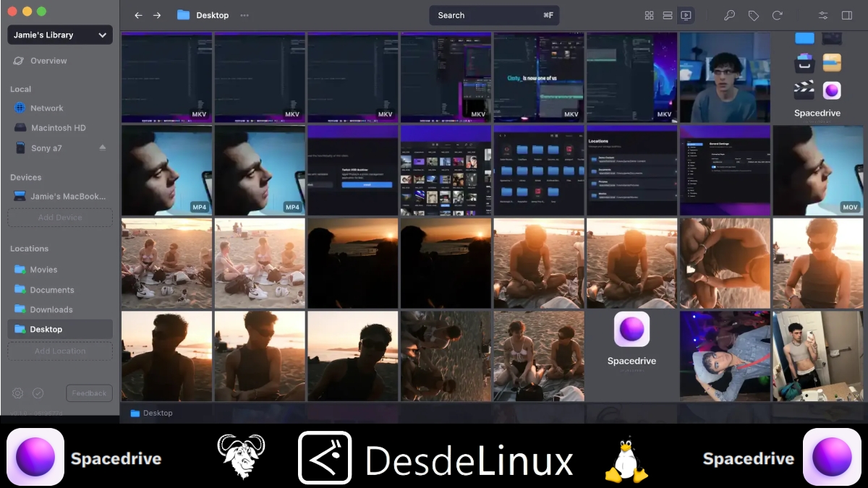
Task: Click the Add Location button
Action: coord(60,351)
